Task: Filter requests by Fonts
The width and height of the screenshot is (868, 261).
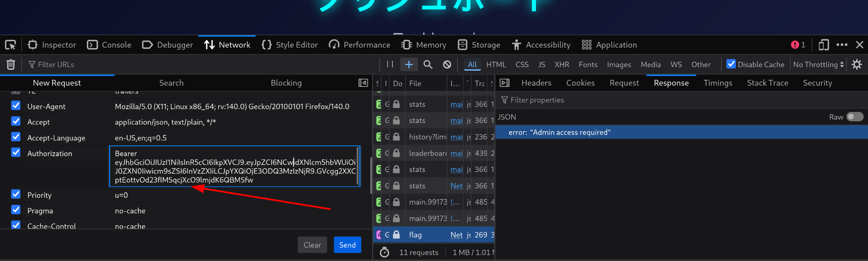Action: pyautogui.click(x=588, y=64)
